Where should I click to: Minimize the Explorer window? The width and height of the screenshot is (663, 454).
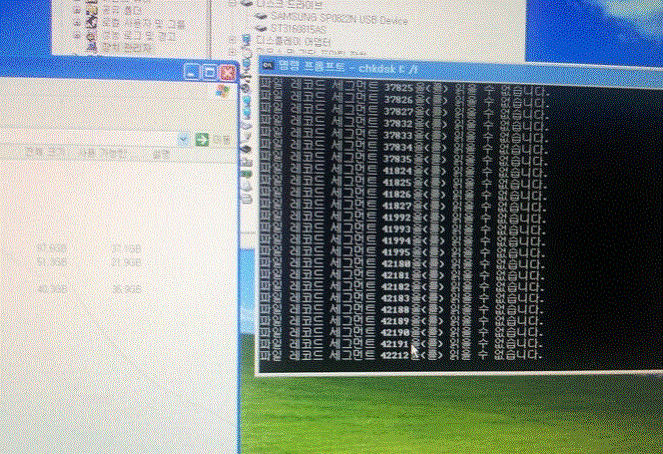coord(192,72)
